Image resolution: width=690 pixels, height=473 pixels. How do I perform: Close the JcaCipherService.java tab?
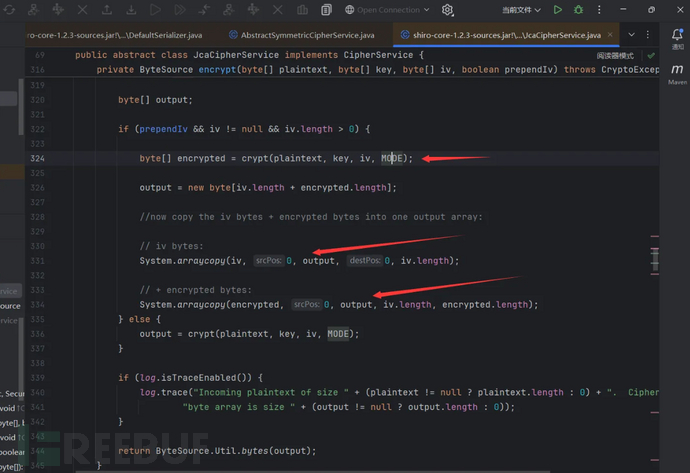point(612,34)
